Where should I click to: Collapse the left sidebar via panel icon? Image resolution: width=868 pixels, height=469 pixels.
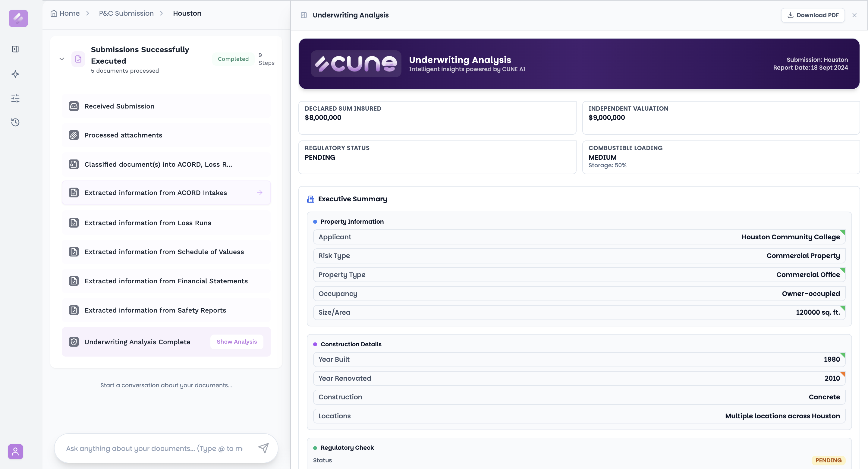click(15, 49)
